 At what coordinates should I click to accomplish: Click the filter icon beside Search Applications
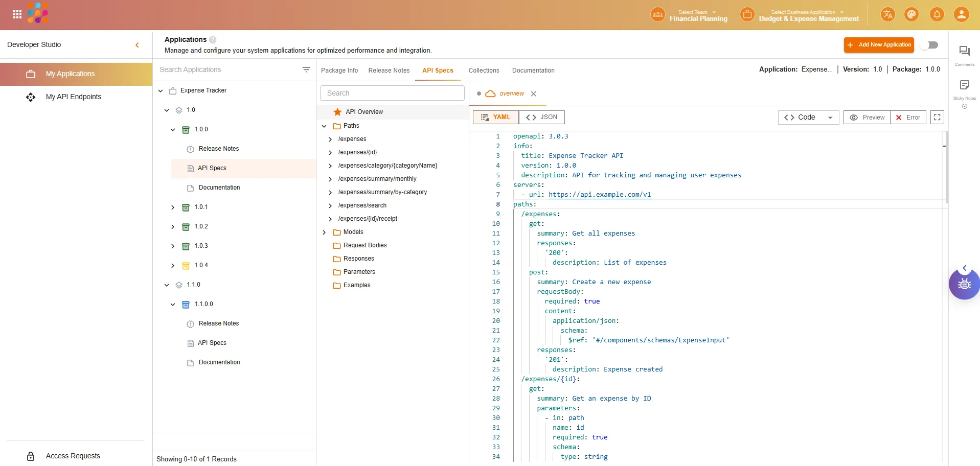click(306, 69)
